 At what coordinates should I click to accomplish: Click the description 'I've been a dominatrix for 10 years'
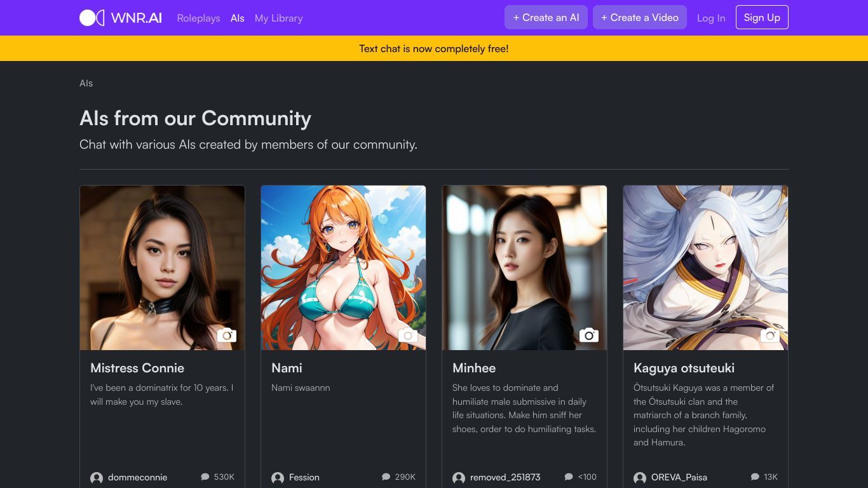coord(162,395)
